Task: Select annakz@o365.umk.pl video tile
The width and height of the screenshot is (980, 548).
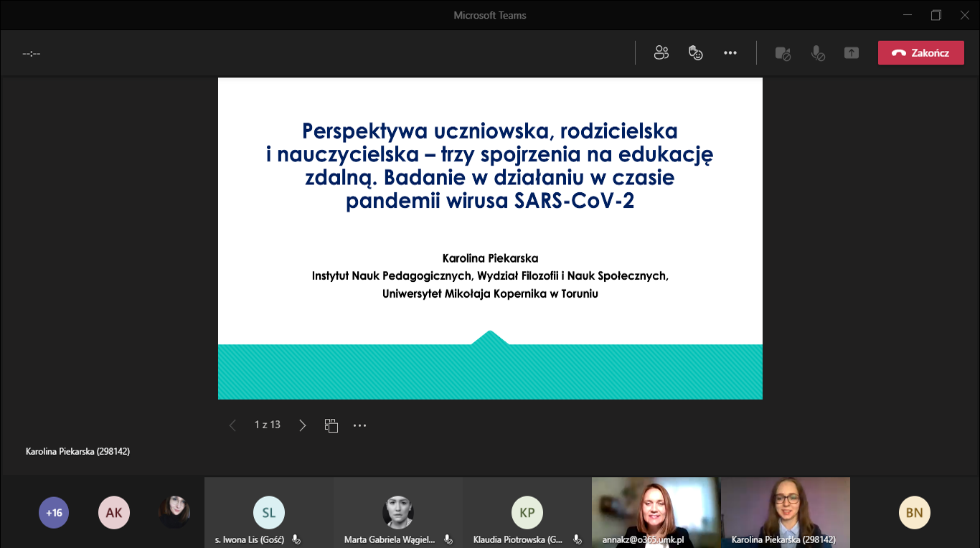Action: [656, 513]
